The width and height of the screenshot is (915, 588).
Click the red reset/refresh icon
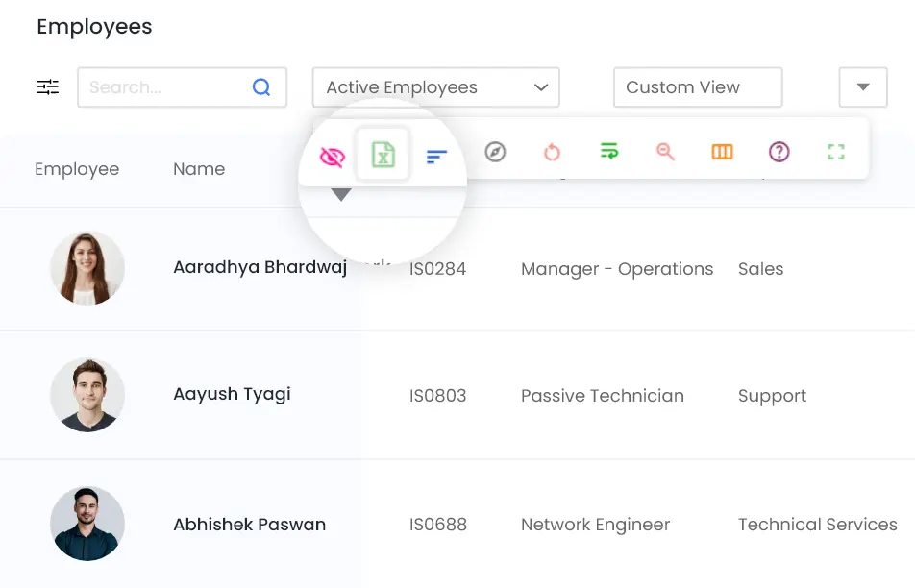[x=552, y=152]
